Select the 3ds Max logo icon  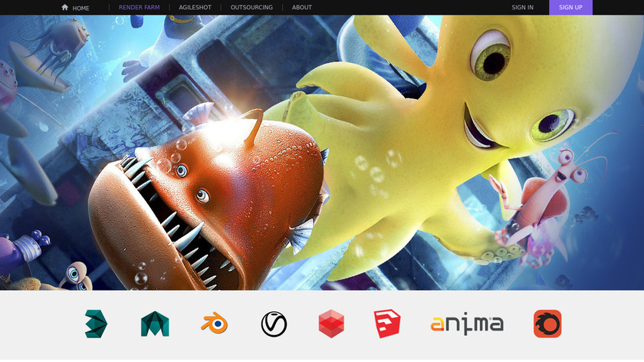pos(96,324)
